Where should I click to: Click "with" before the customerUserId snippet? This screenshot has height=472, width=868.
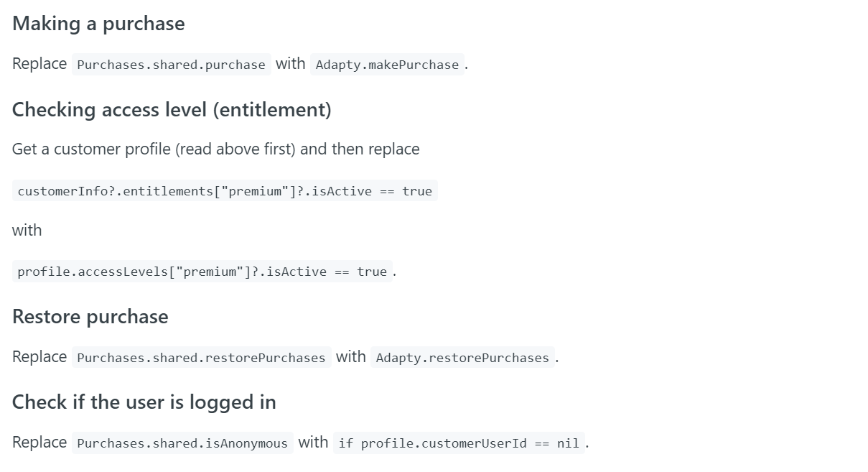[x=313, y=443]
